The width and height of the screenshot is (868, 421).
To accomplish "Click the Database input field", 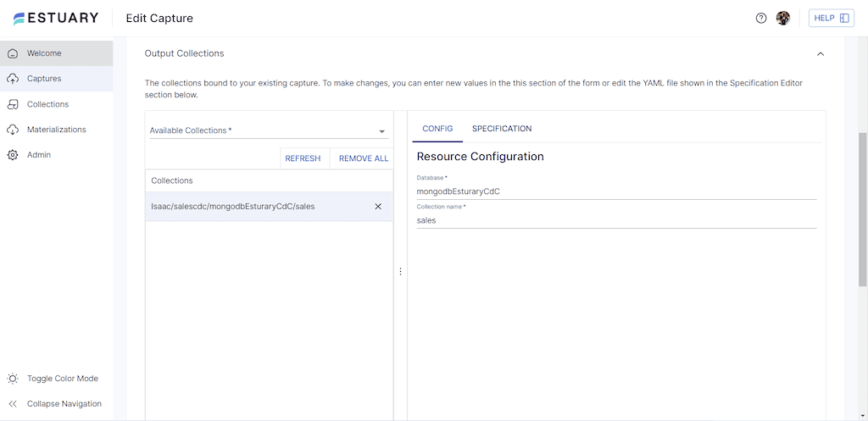I will point(617,191).
